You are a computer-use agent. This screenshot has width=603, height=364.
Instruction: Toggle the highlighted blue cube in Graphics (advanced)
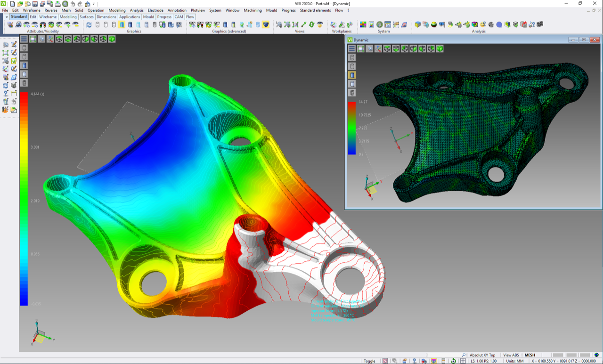pyautogui.click(x=266, y=24)
